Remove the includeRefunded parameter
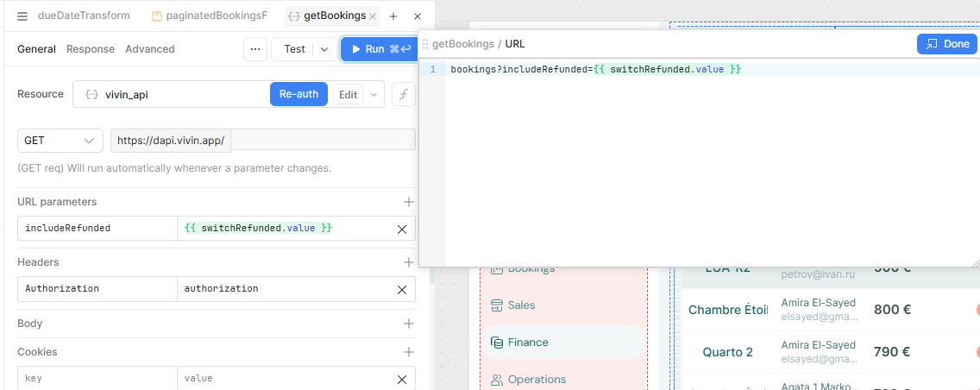The height and width of the screenshot is (390, 980). tap(401, 229)
